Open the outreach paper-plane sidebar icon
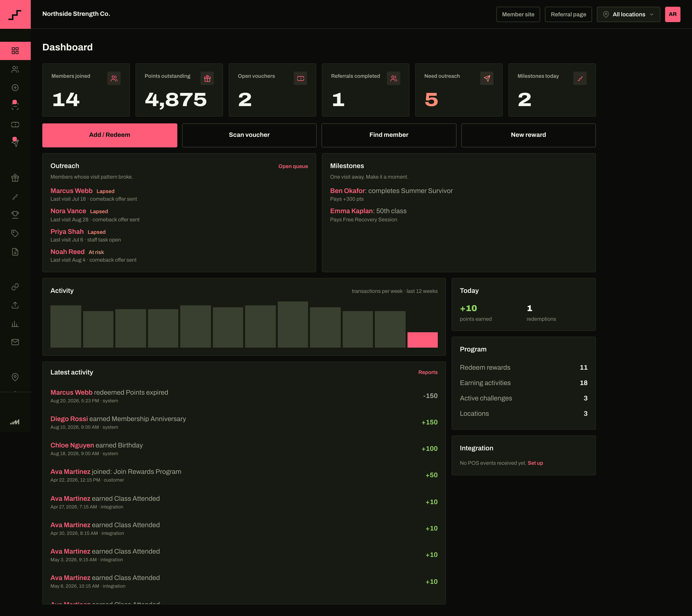Image resolution: width=692 pixels, height=616 pixels. [x=15, y=143]
